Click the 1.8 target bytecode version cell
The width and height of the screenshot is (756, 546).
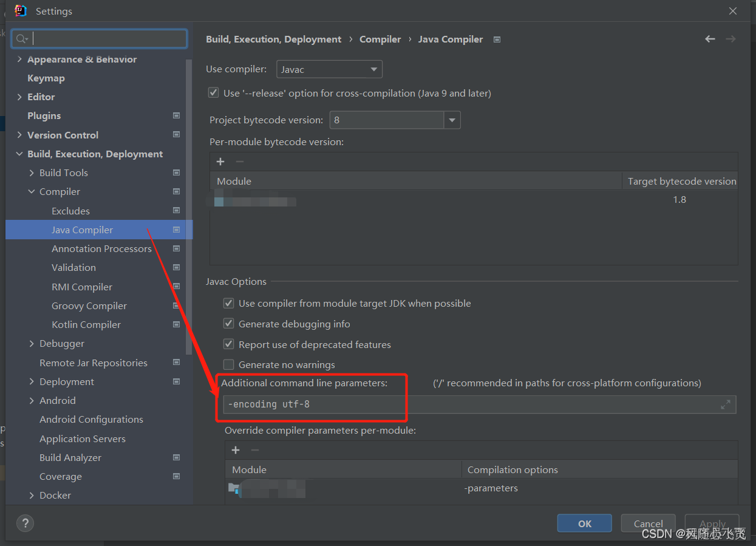coord(679,199)
